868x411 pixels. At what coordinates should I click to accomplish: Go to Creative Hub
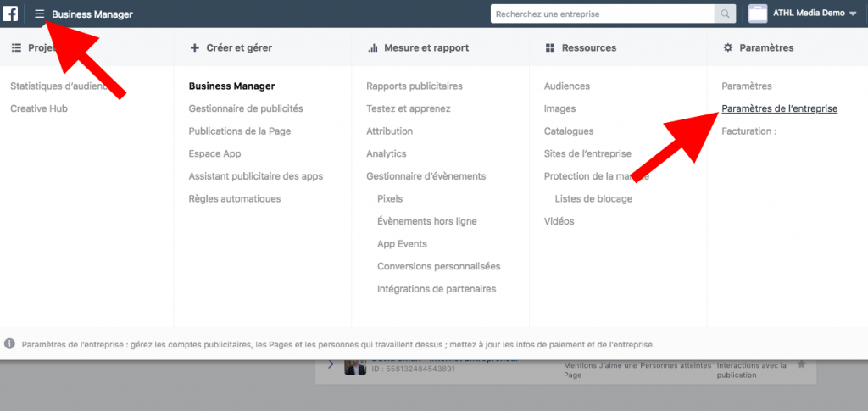pos(39,108)
